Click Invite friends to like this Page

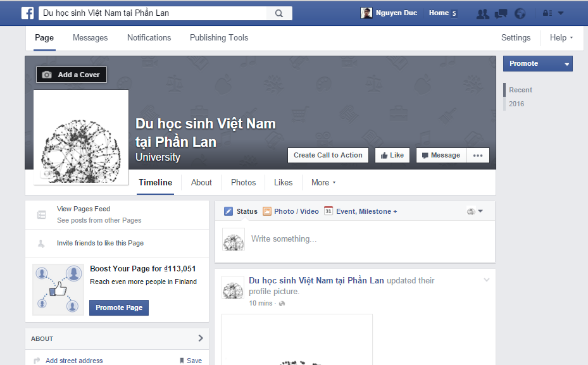(x=100, y=243)
